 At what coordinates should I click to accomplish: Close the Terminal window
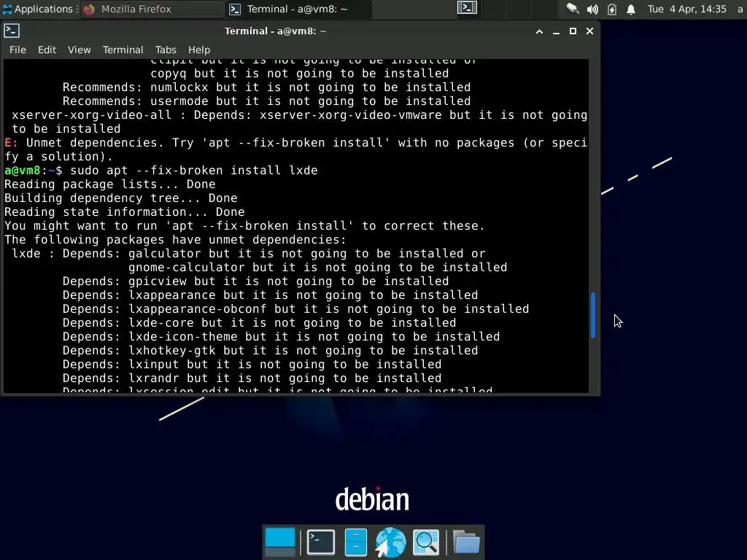click(589, 31)
